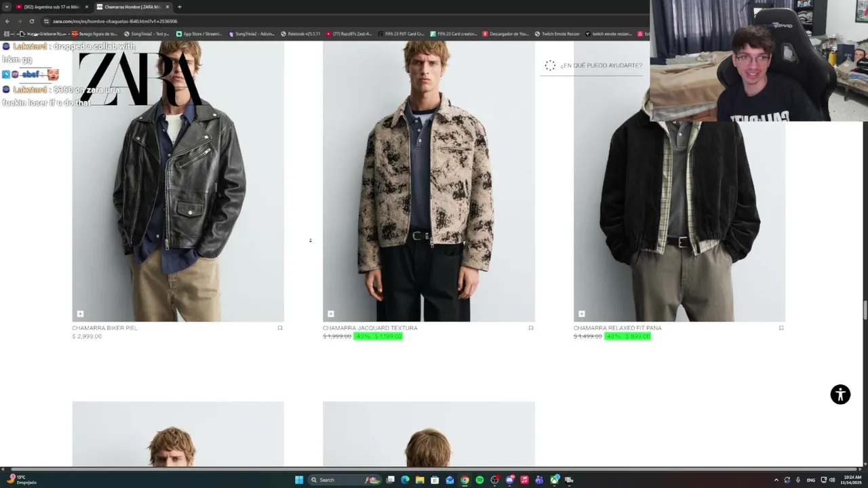The image size is (868, 488).
Task: Open Chamarra Jacquard Textura product name link
Action: 370,328
